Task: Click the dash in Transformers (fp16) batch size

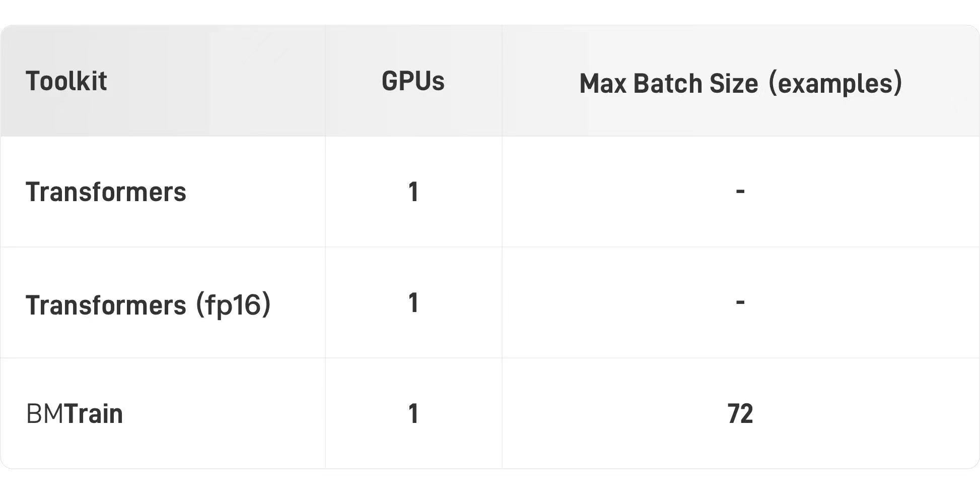Action: 740,302
